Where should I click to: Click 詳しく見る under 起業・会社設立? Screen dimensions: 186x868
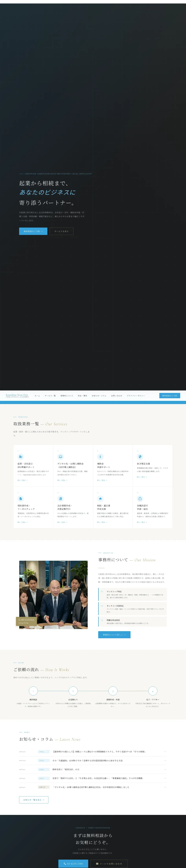(x=23, y=480)
